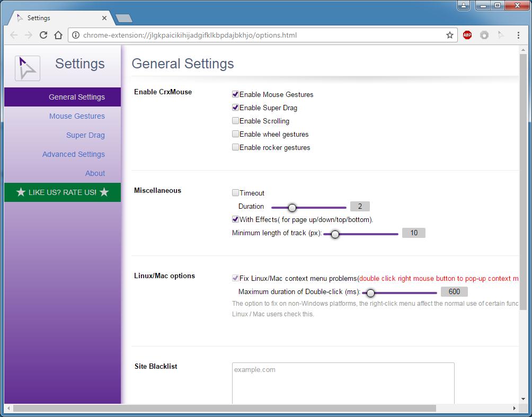Click the star icon in the rate banner
532x417 pixels.
[21, 192]
